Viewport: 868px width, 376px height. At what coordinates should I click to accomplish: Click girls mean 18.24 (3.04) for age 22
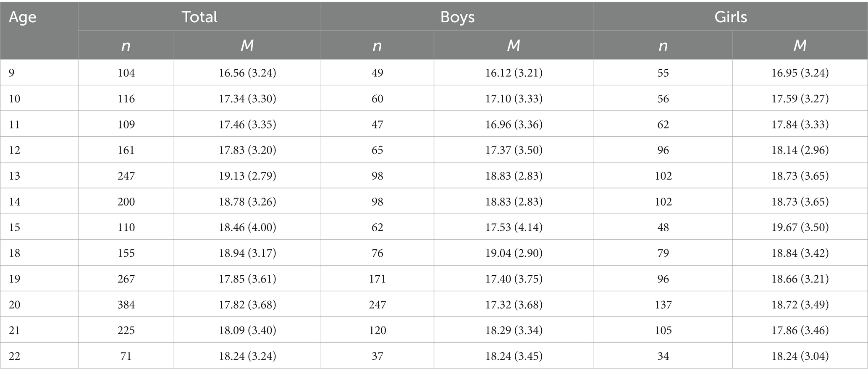(x=800, y=356)
